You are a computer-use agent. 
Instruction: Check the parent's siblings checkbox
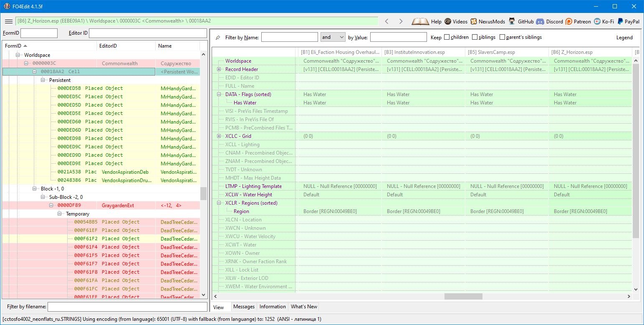502,37
